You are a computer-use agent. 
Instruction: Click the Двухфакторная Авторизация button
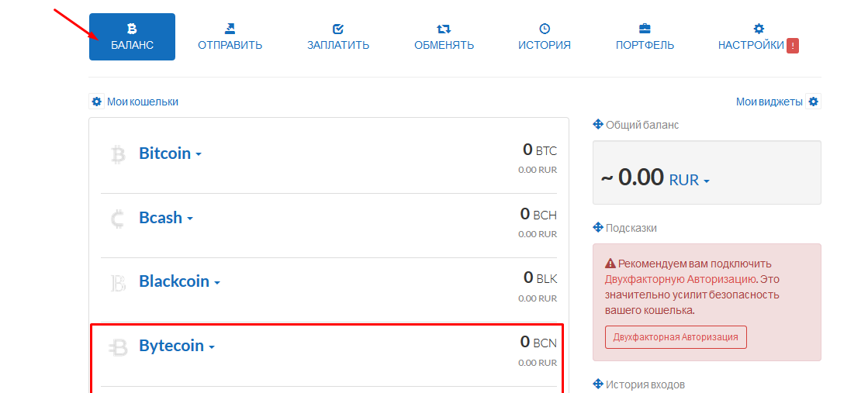(x=676, y=337)
